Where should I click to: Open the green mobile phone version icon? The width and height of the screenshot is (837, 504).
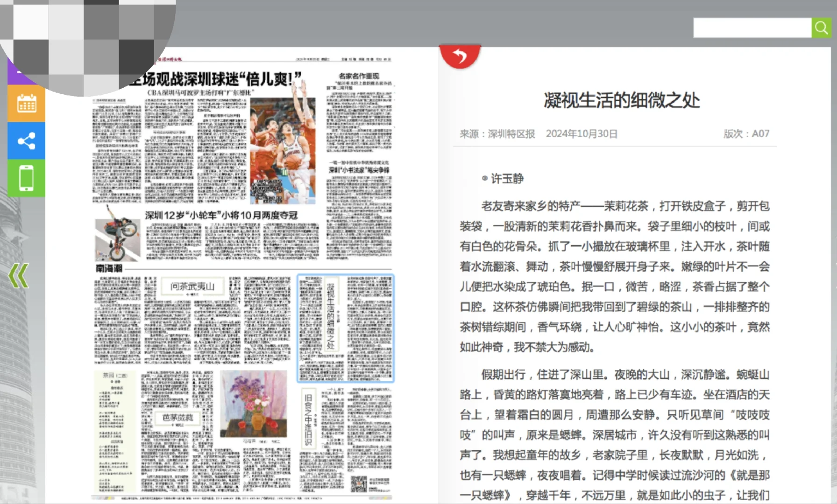click(26, 178)
